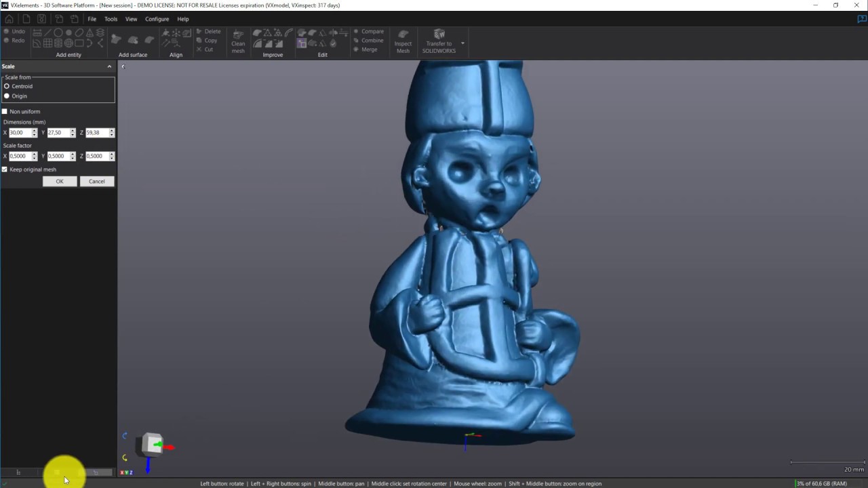Uncheck Keep original mesh
This screenshot has width=868, height=488.
5,169
